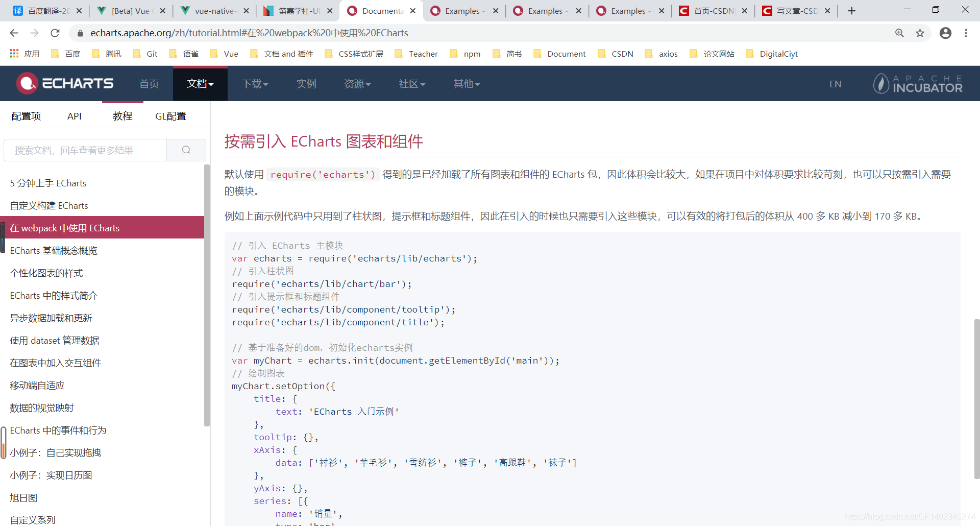Image resolution: width=980 pixels, height=526 pixels.
Task: Expand the 下载 dropdown menu
Action: point(255,84)
